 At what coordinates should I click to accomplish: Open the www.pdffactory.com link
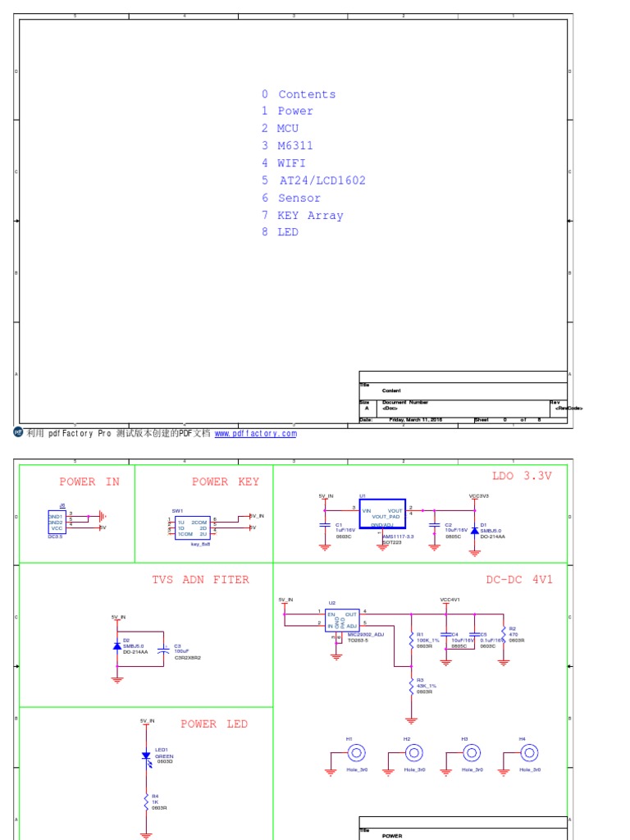(x=256, y=433)
